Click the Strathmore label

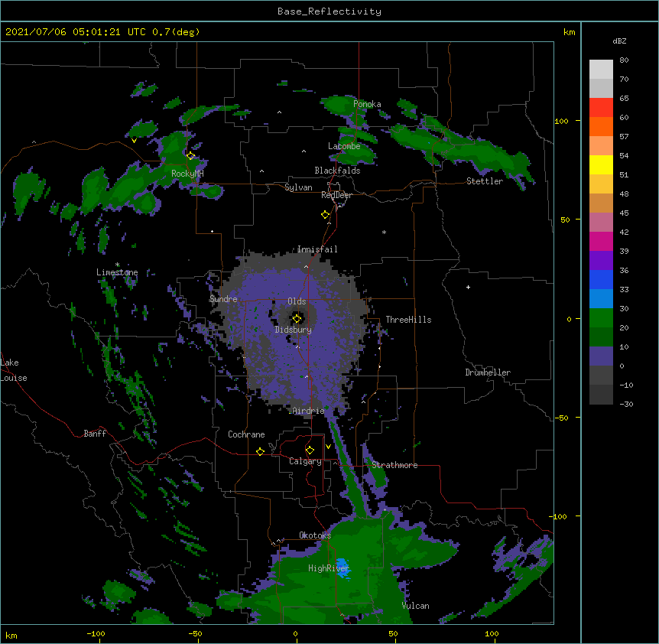394,465
